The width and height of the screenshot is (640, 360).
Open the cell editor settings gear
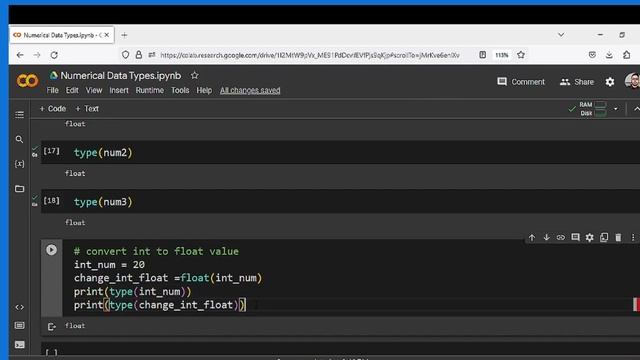point(590,237)
